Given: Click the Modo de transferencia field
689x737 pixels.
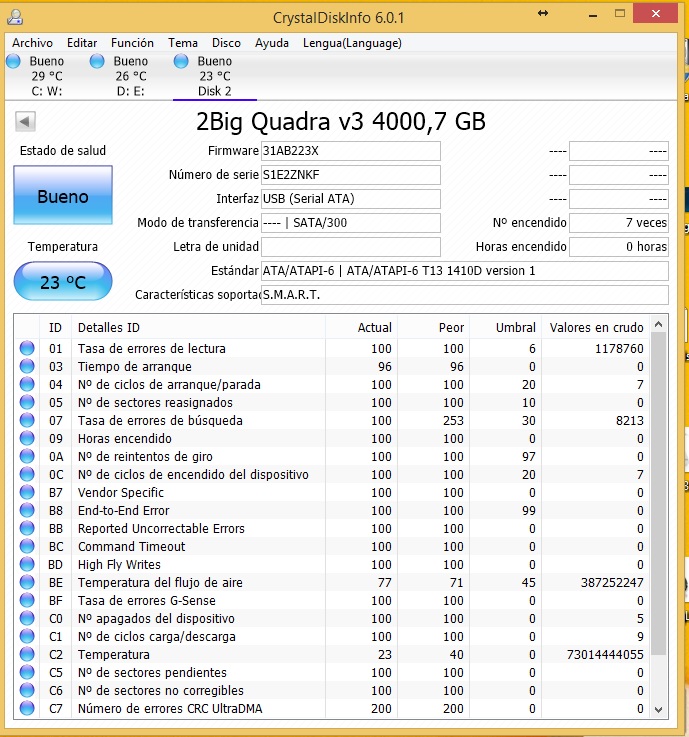Looking at the screenshot, I should 351,223.
